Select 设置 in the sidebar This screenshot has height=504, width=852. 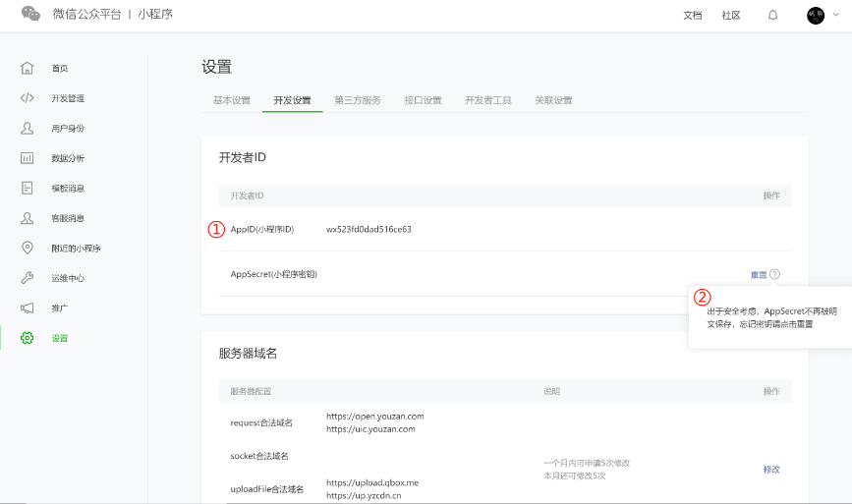point(60,338)
